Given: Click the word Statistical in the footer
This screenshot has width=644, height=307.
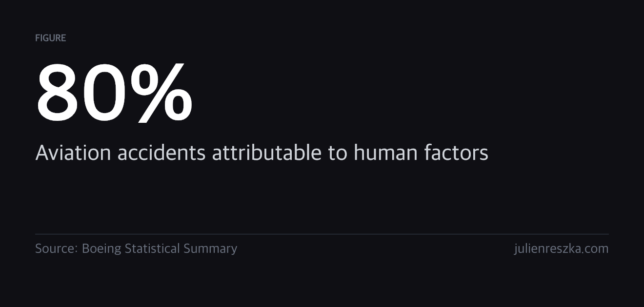Looking at the screenshot, I should point(152,249).
